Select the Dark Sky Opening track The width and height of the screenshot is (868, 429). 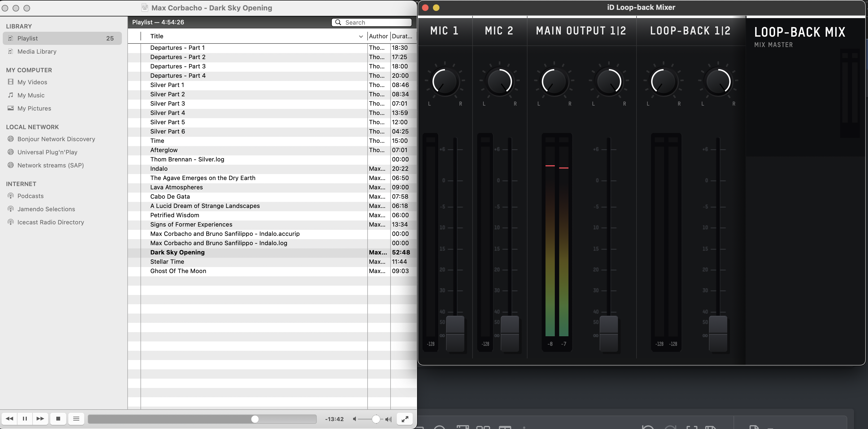click(178, 252)
